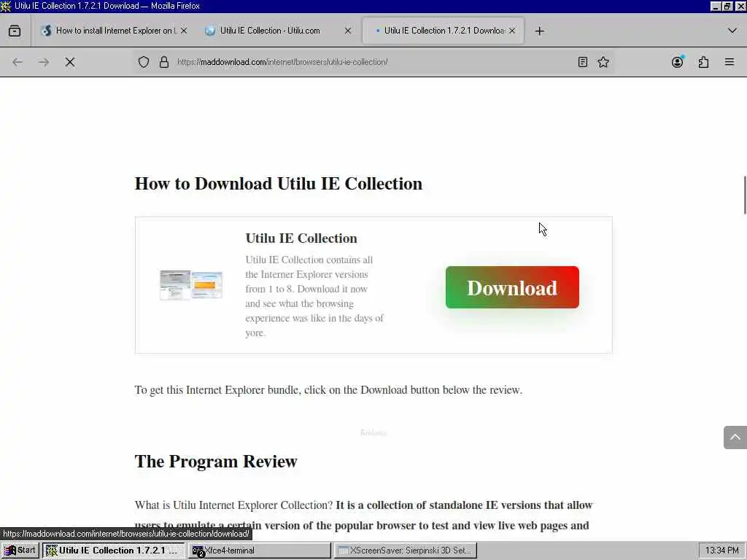The height and width of the screenshot is (560, 747).
Task: Go back to previous page
Action: click(18, 62)
